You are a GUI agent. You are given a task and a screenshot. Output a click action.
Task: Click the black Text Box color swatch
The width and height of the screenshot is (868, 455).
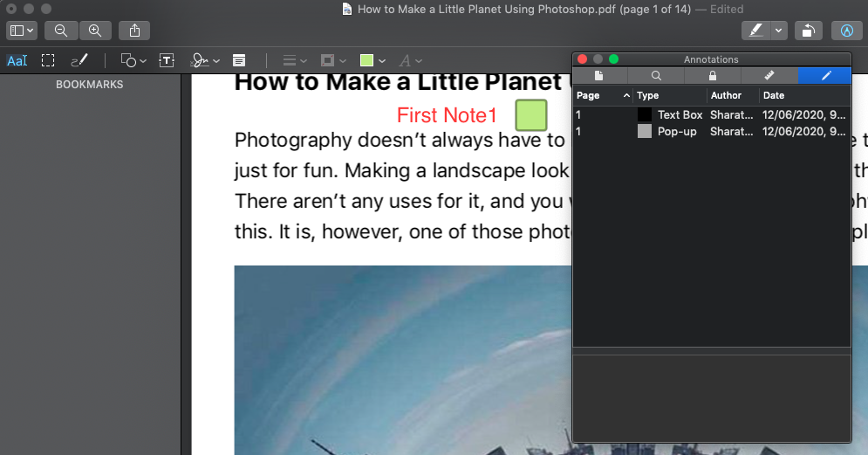coord(645,114)
